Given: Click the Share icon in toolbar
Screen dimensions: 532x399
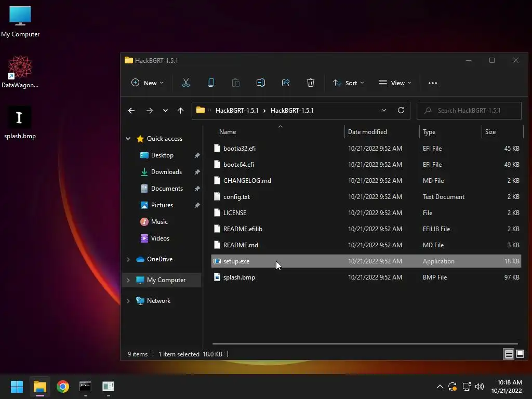Looking at the screenshot, I should pyautogui.click(x=286, y=83).
